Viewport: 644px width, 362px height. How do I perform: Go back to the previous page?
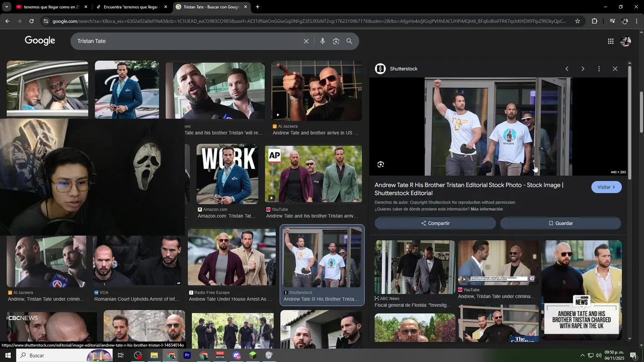(7, 21)
